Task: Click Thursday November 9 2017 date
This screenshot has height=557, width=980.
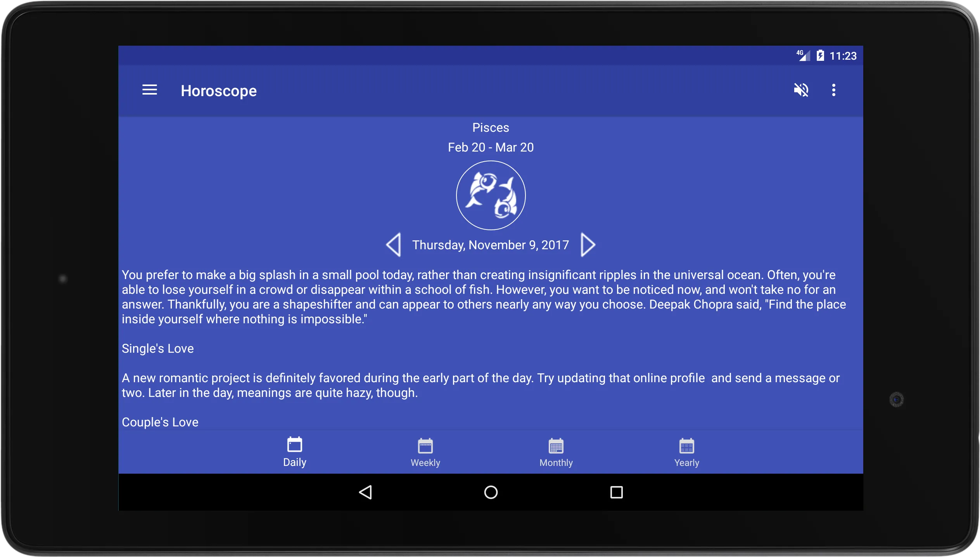Action: [x=489, y=244]
